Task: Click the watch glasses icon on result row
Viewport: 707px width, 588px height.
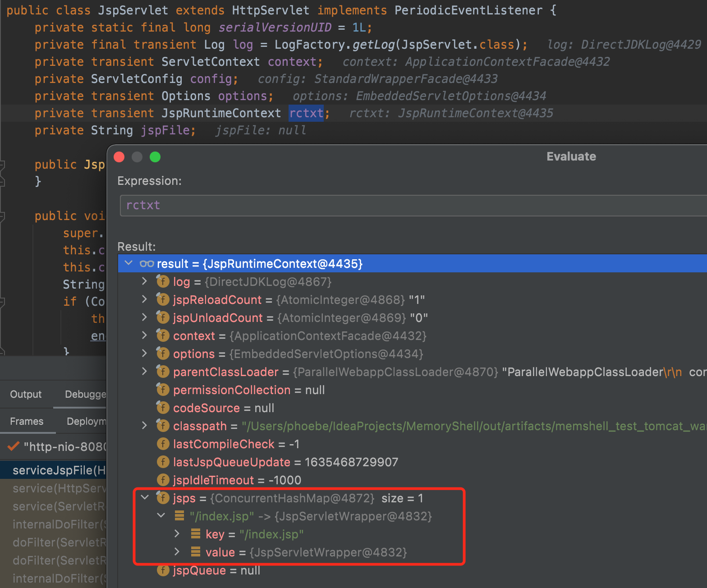Action: pos(147,264)
